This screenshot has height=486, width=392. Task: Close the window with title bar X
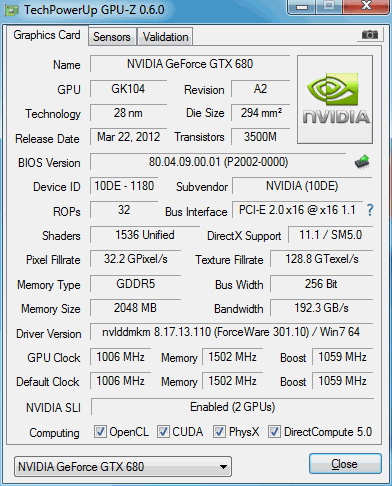point(366,6)
